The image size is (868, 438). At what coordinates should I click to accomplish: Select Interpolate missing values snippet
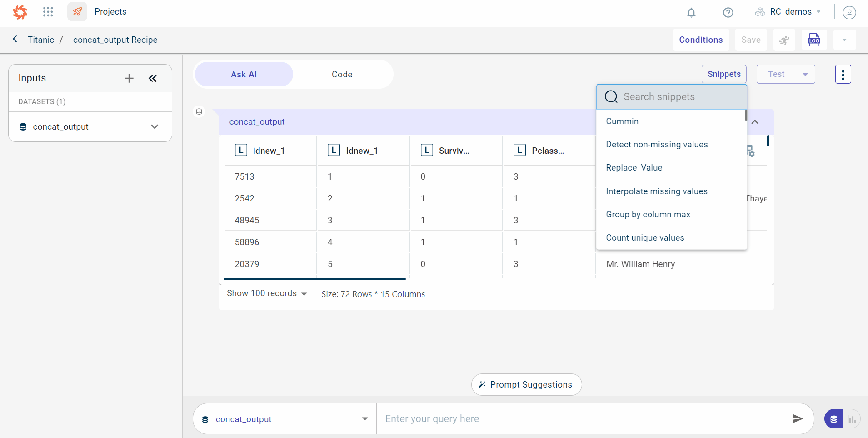tap(656, 191)
